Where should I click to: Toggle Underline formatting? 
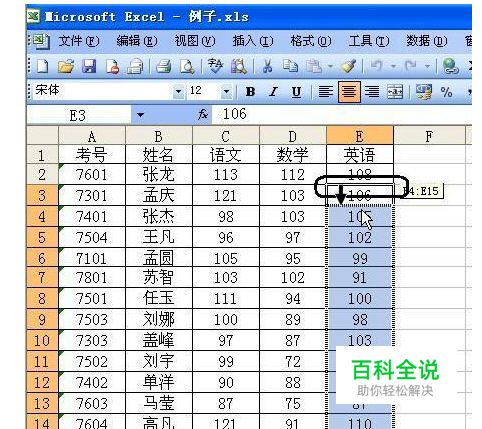296,91
